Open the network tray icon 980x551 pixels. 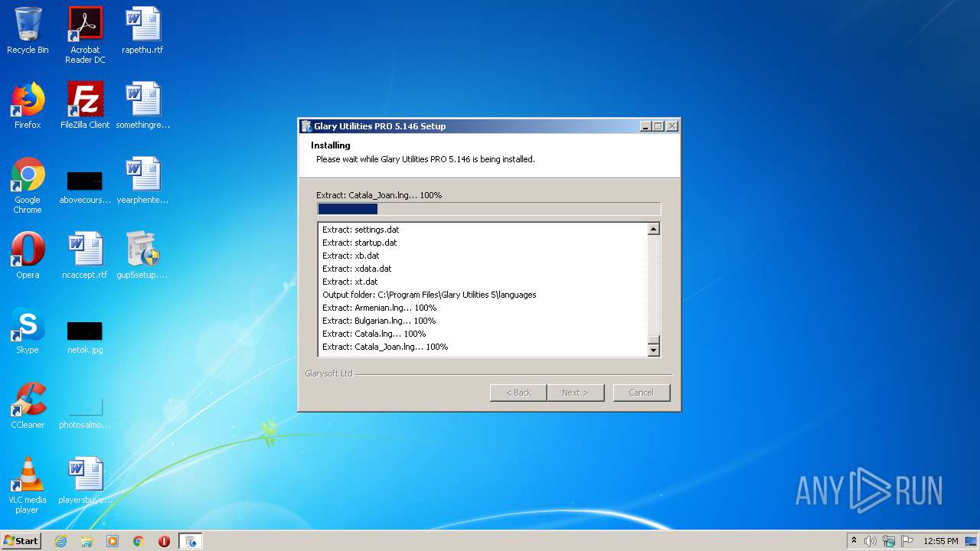coord(889,541)
